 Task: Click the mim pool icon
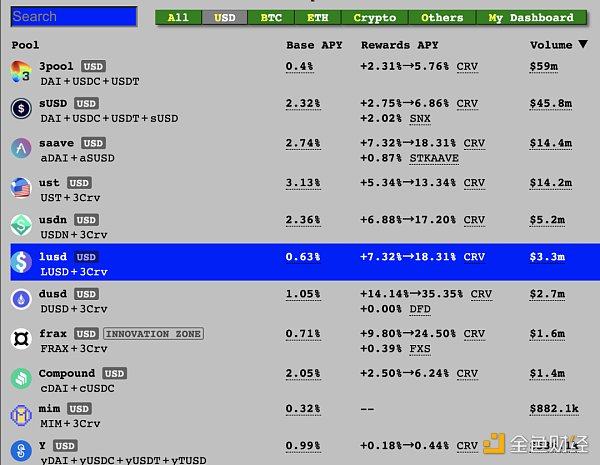click(x=21, y=415)
